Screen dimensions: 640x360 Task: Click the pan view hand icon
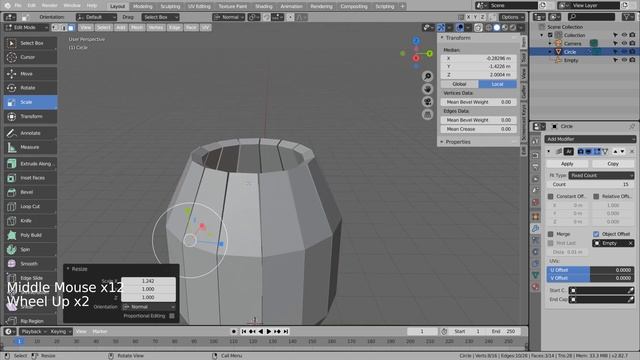pyautogui.click(x=427, y=89)
